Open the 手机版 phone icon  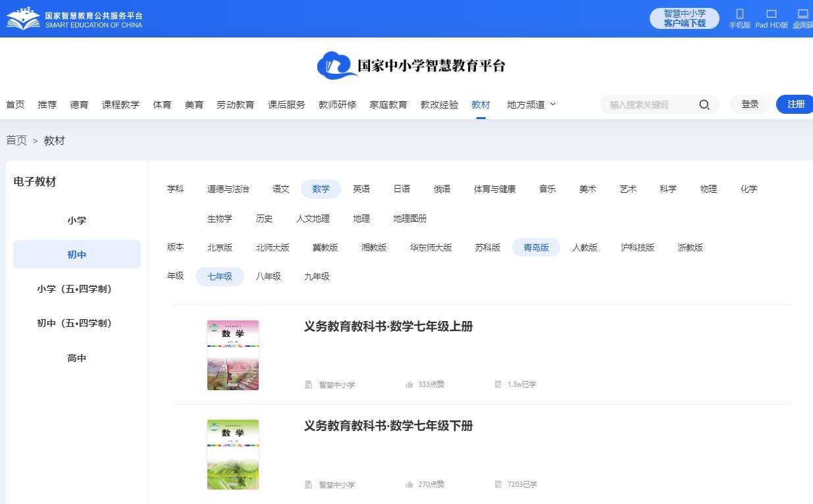[x=739, y=14]
